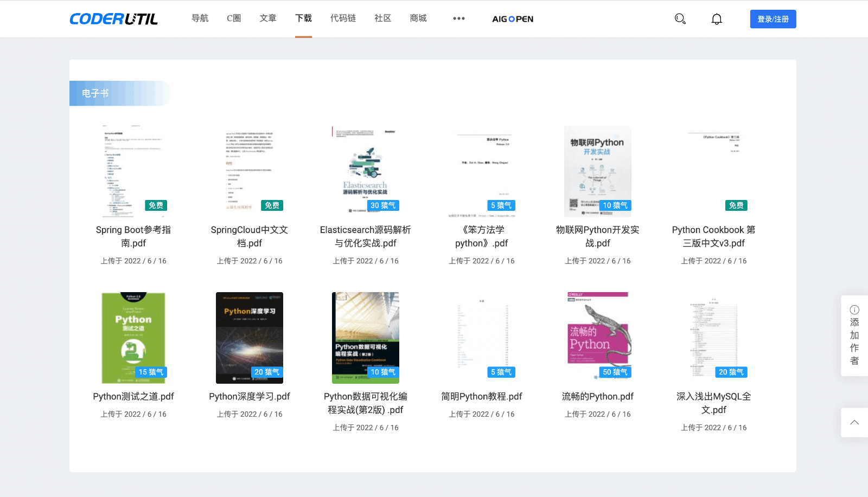Open 深入浅出MySQL全文 cover thumbnail
This screenshot has height=497, width=868.
click(714, 338)
